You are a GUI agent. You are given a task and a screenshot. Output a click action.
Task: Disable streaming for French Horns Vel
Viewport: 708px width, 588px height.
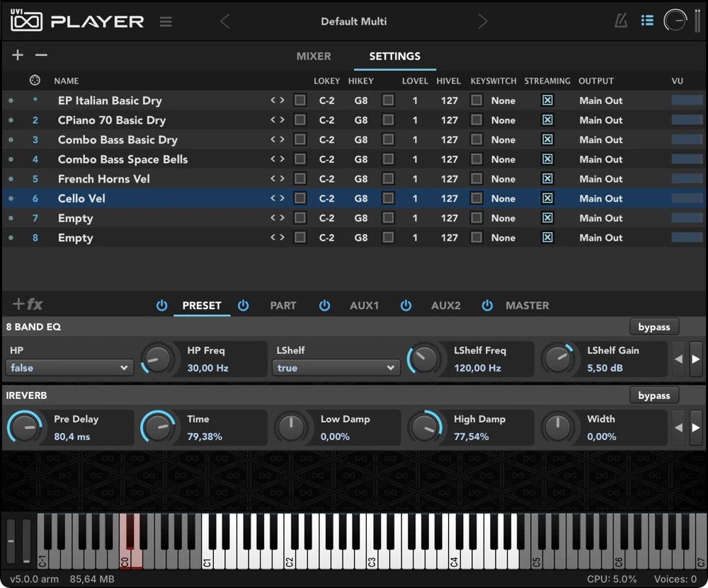547,179
